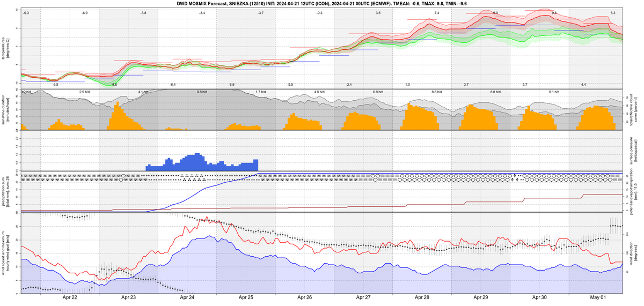Screen dimensions: 644x306
Task: Click the Apr 22 date label
Action: (70, 297)
